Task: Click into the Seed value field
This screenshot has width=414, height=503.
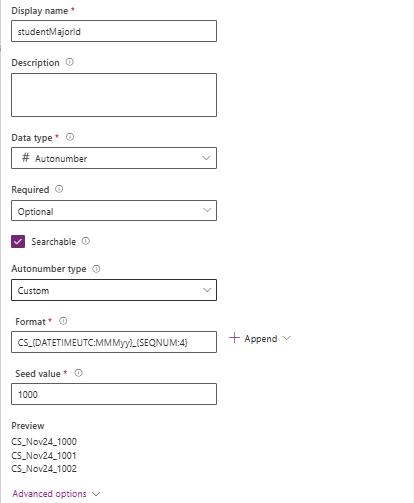Action: (114, 394)
